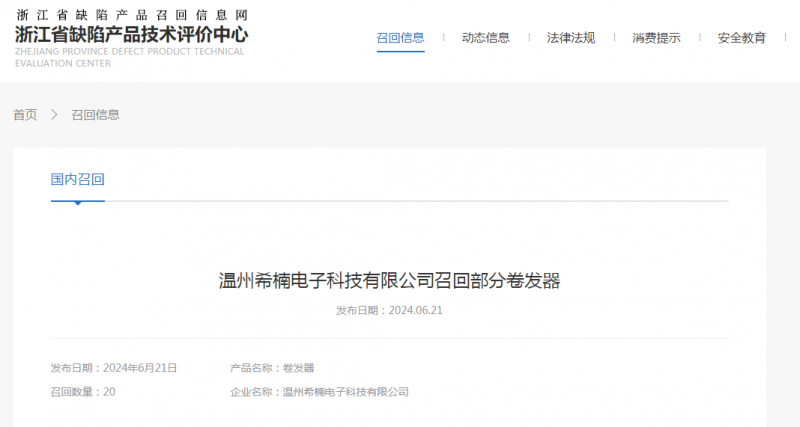This screenshot has height=427, width=800.
Task: Open the 法律法规 section in top navigation
Action: (x=571, y=38)
